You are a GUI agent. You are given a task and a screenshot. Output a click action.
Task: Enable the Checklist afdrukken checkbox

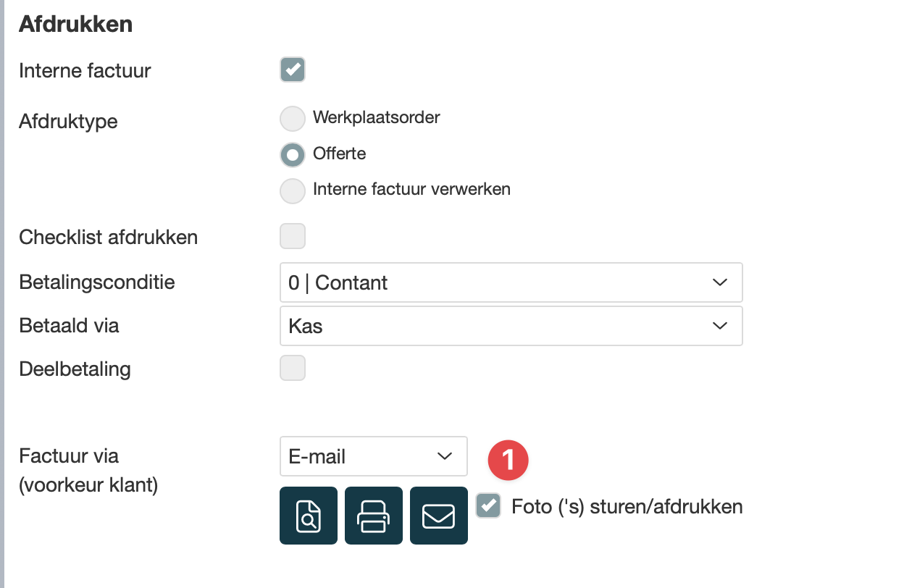click(x=293, y=237)
